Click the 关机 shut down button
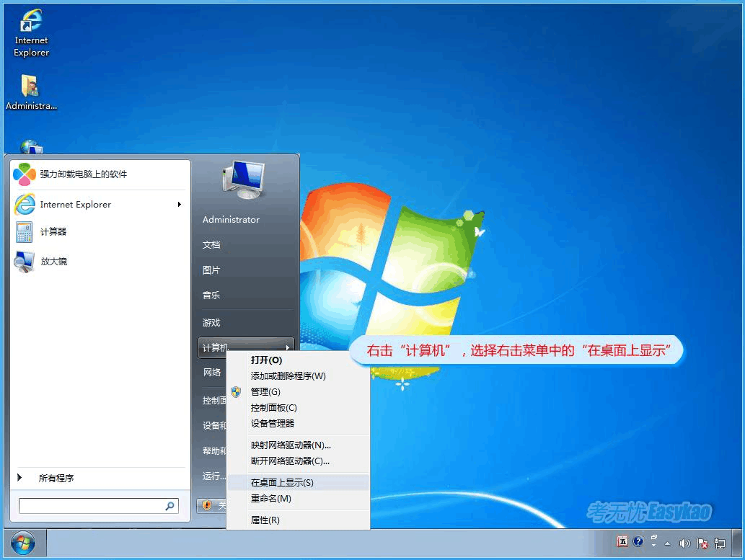 tap(216, 505)
